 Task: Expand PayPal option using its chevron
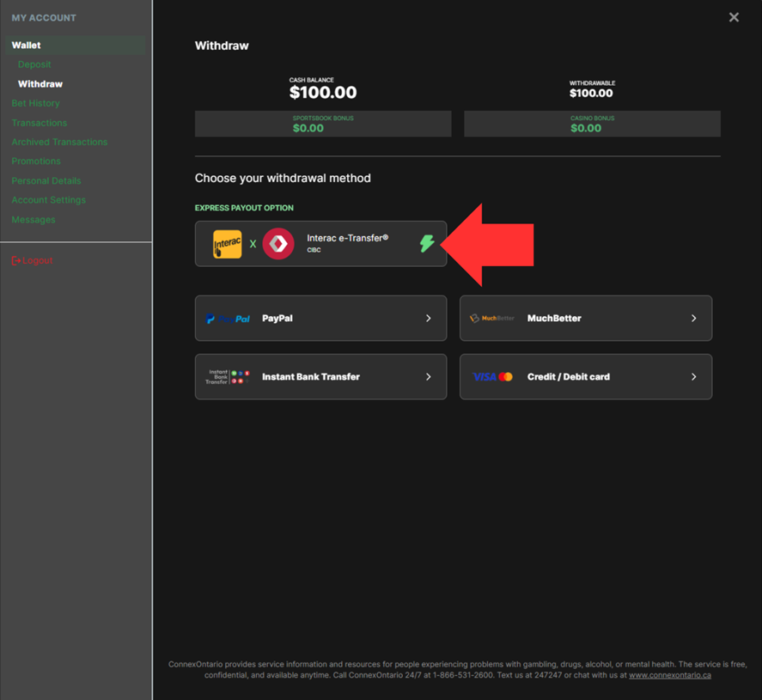(x=429, y=319)
